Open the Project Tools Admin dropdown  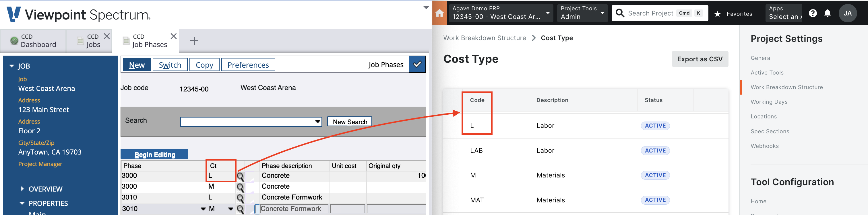(x=582, y=13)
